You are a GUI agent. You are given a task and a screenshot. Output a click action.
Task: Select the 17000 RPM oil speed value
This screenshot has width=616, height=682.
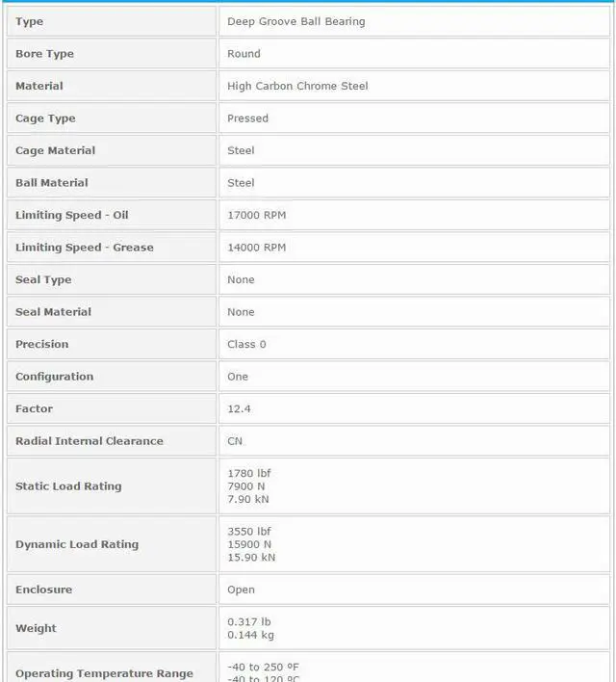point(256,215)
